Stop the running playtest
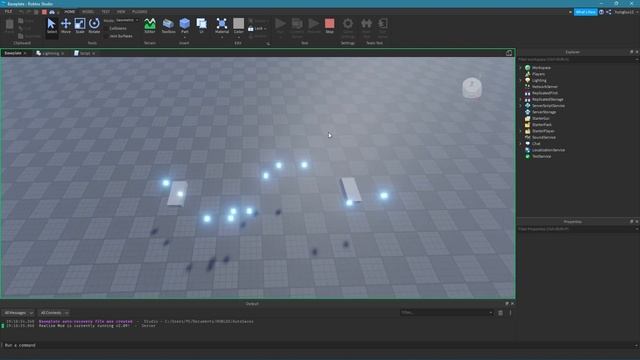640x360 pixels. [329, 26]
